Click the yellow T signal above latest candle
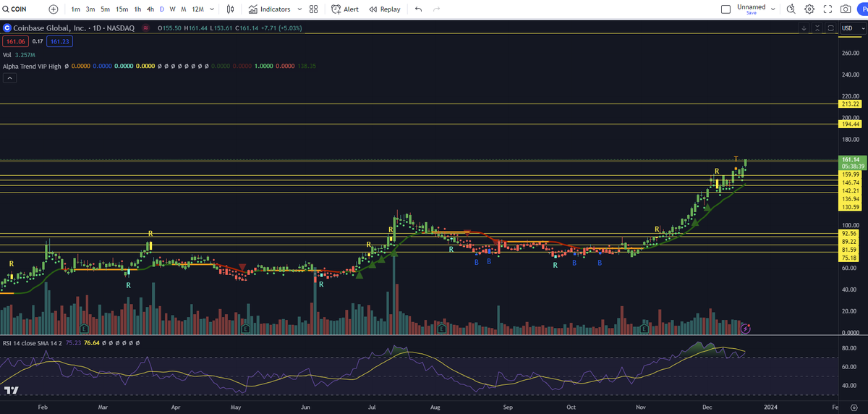The height and width of the screenshot is (414, 868). click(x=736, y=158)
